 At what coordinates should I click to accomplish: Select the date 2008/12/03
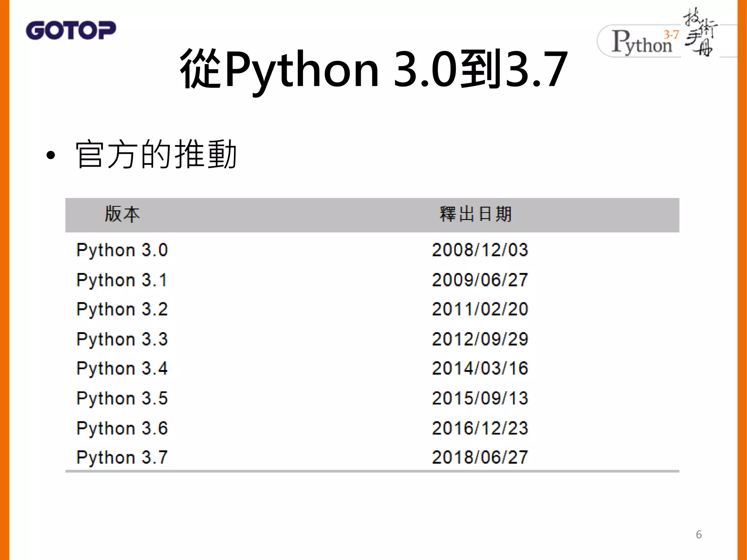[x=480, y=250]
